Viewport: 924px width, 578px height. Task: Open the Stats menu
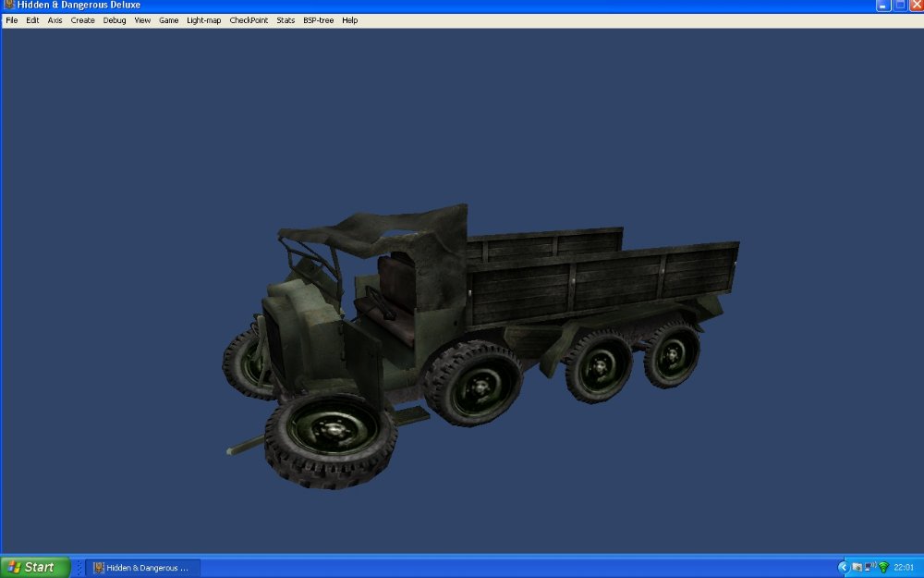pyautogui.click(x=286, y=20)
